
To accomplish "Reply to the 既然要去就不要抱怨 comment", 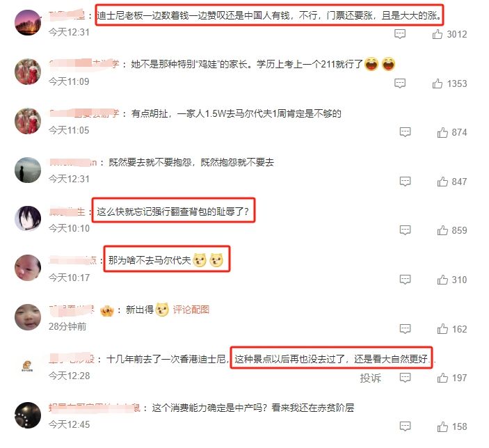I will point(405,182).
